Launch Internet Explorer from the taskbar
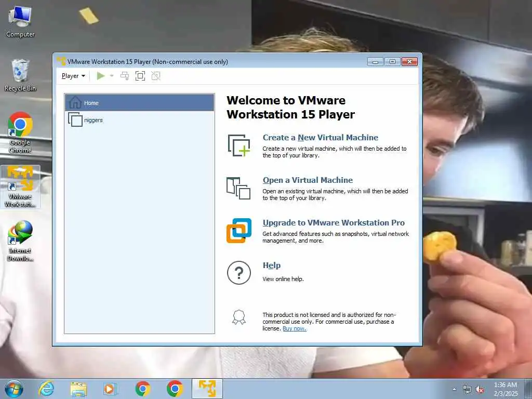Image resolution: width=532 pixels, height=399 pixels. pyautogui.click(x=46, y=389)
